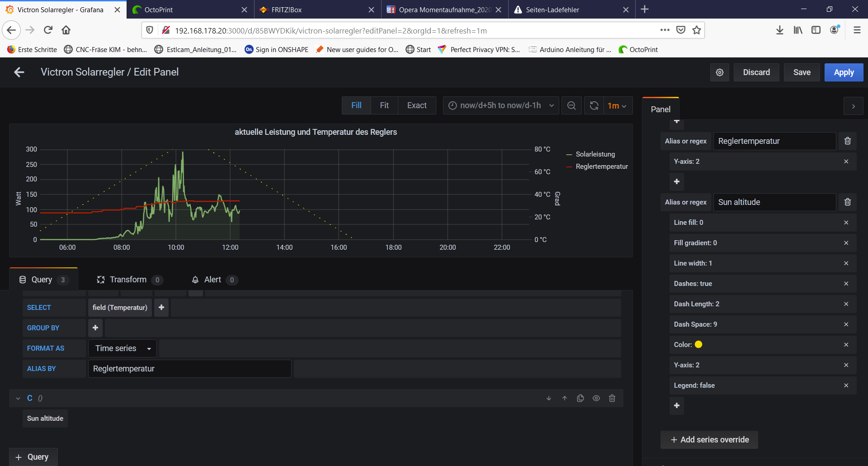Move query C up
The width and height of the screenshot is (868, 466).
coord(565,398)
